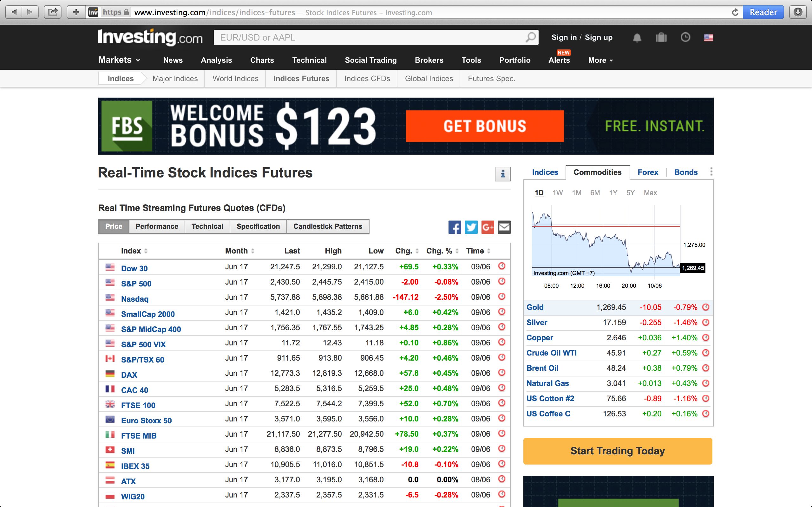Image resolution: width=812 pixels, height=507 pixels.
Task: Open the Forex sidebar tab
Action: pyautogui.click(x=648, y=172)
